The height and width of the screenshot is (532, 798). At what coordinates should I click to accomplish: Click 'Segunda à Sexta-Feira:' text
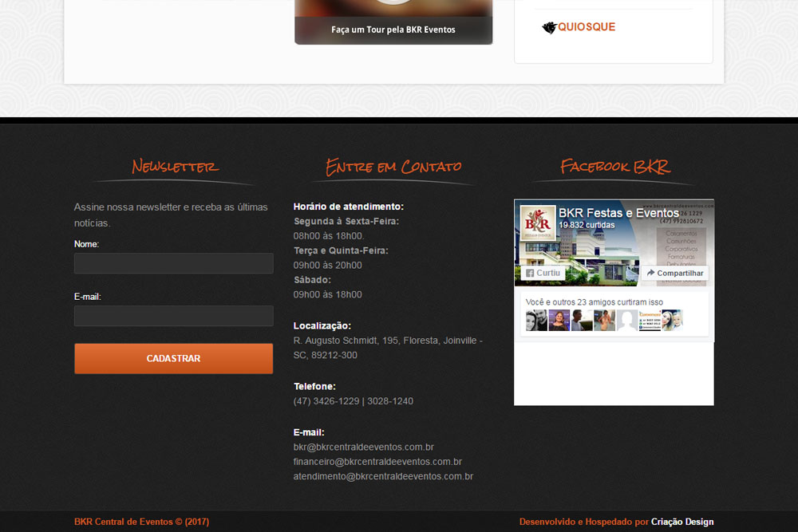pyautogui.click(x=346, y=222)
